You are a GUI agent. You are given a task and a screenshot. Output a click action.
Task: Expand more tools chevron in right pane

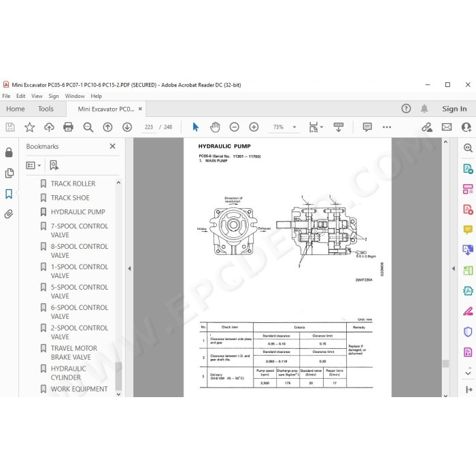[468, 373]
